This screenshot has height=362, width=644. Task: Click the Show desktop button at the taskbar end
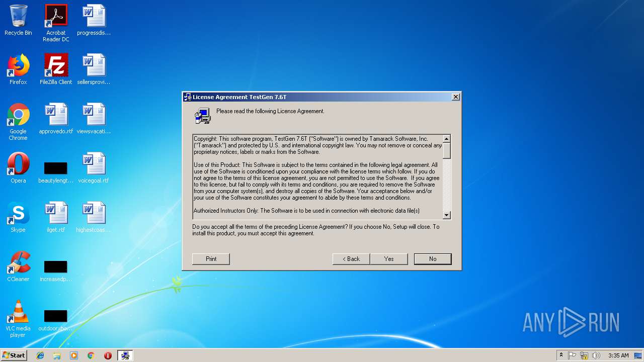point(639,355)
